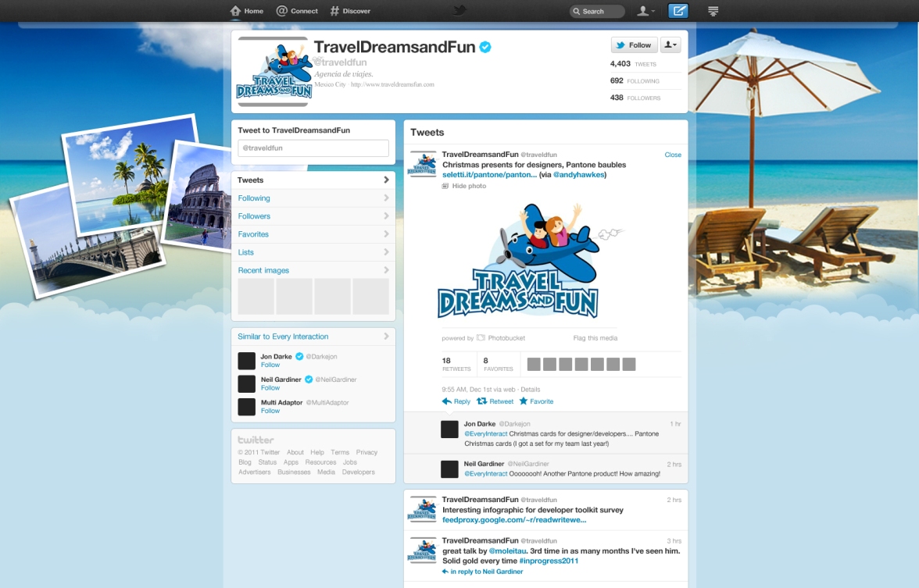Follow the TravelDreamsandFun account
This screenshot has height=588, width=919.
point(635,45)
